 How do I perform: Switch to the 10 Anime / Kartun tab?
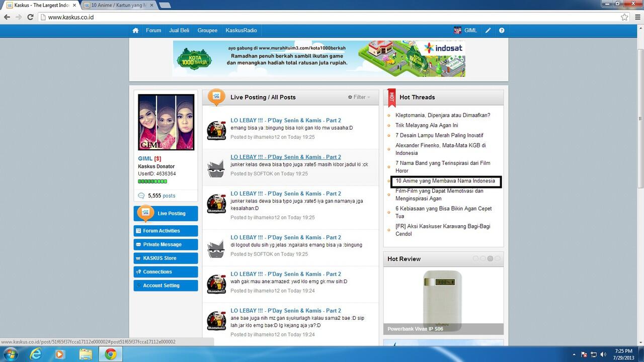(118, 5)
